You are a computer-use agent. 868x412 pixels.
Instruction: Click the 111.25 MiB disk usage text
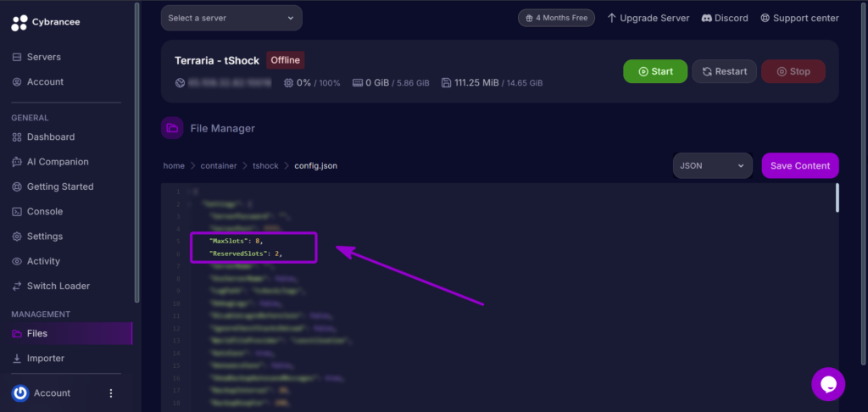point(477,83)
